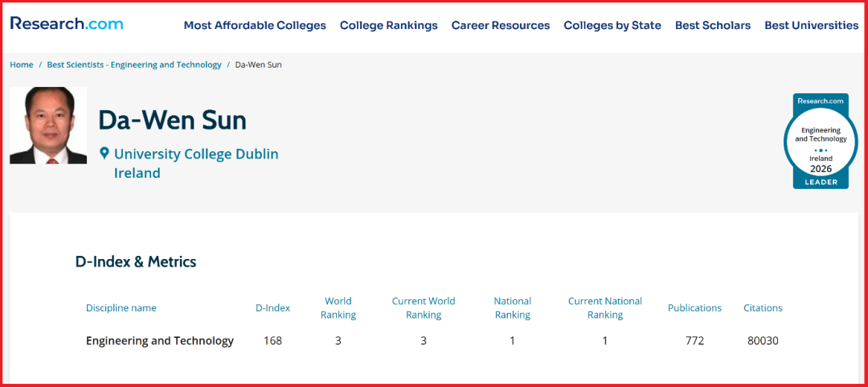Click the Home breadcrumb link
The height and width of the screenshot is (387, 868).
point(22,65)
